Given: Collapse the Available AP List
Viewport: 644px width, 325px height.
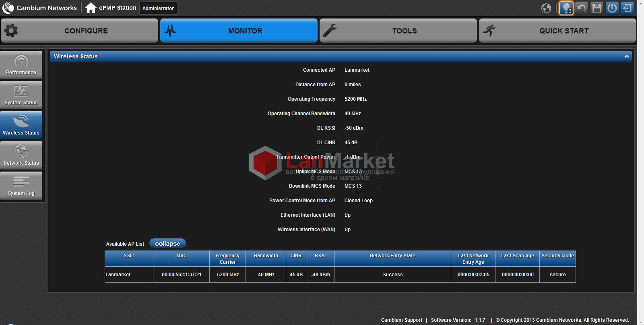Looking at the screenshot, I should tap(167, 244).
